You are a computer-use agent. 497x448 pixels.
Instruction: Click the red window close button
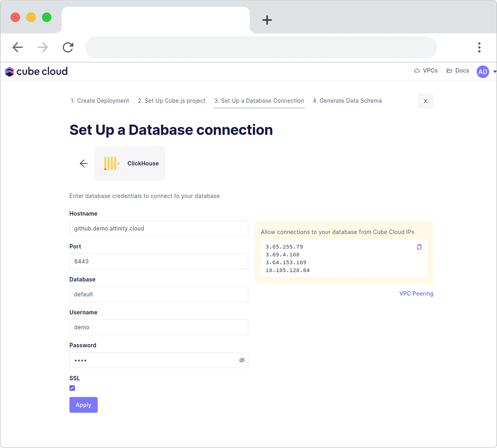[x=15, y=17]
